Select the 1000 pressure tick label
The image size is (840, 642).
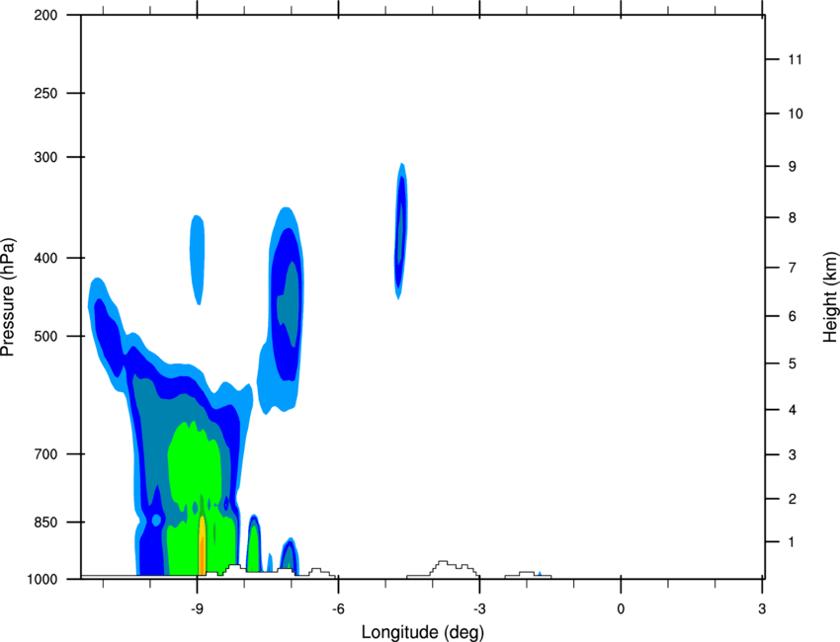(x=42, y=580)
